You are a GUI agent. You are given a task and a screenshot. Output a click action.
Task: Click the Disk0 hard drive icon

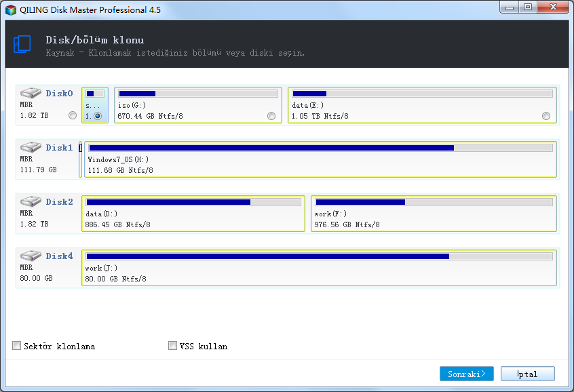click(x=31, y=93)
